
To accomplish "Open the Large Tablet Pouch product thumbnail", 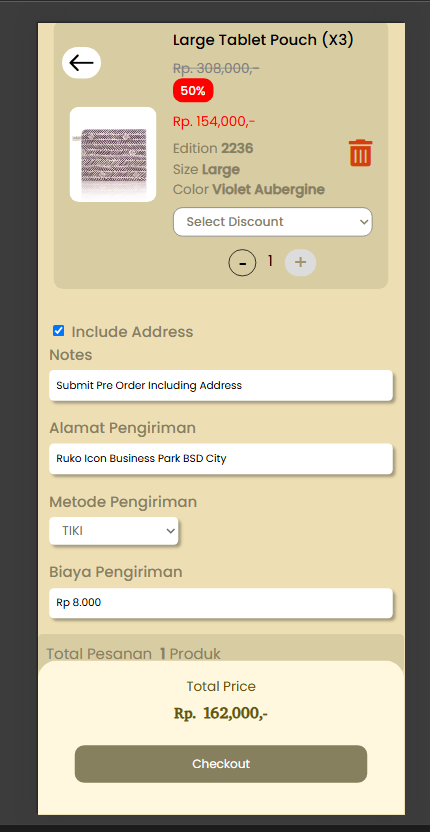I will click(113, 154).
